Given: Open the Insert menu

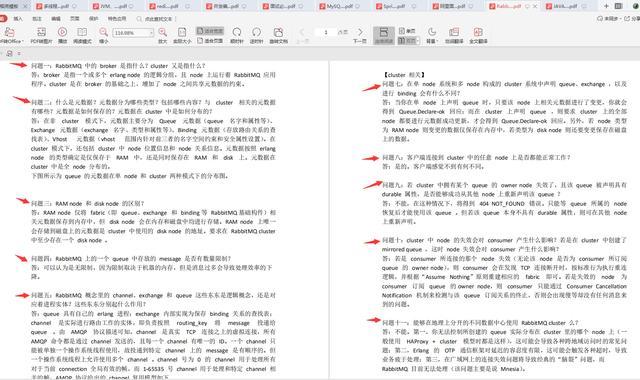Looking at the screenshot, I should (18, 19).
